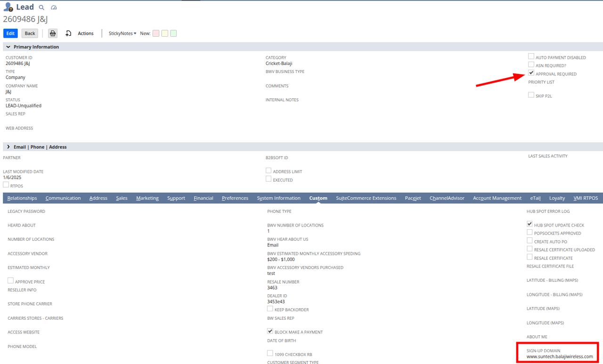Open the StickyNotes dropdown
Screen dimensions: 603x364
pyautogui.click(x=122, y=33)
